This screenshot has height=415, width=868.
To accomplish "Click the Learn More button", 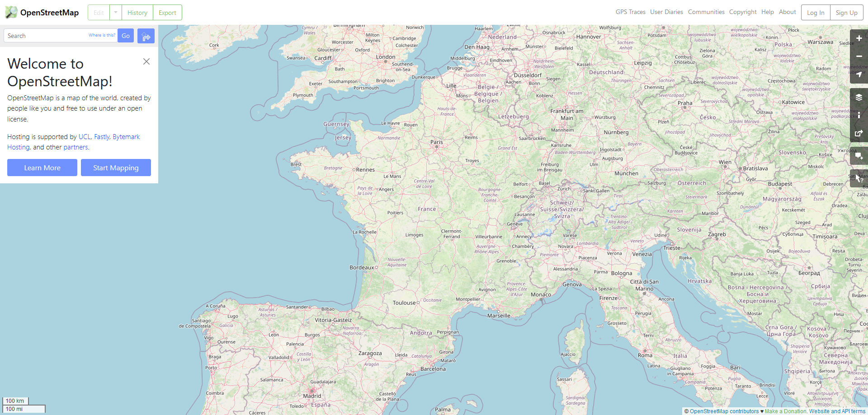I will (x=42, y=168).
